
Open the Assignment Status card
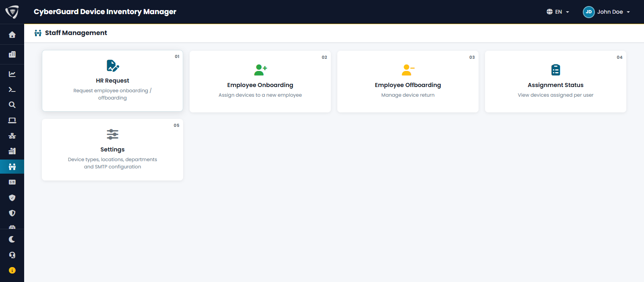pyautogui.click(x=555, y=81)
